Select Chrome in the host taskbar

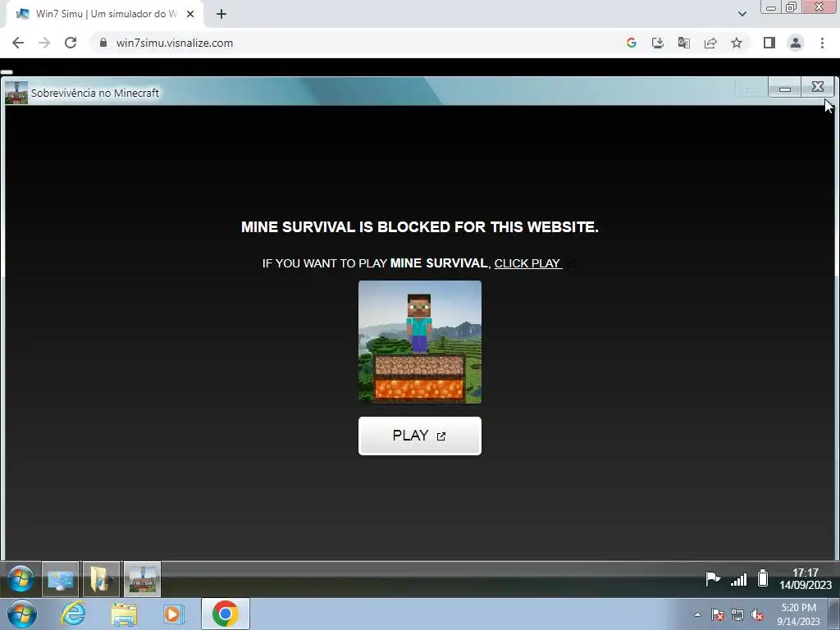226,614
